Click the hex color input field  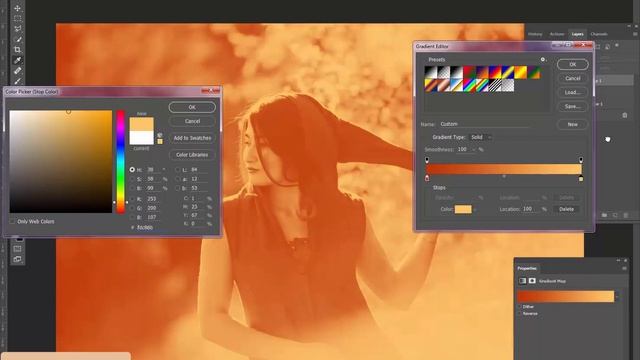[147, 227]
